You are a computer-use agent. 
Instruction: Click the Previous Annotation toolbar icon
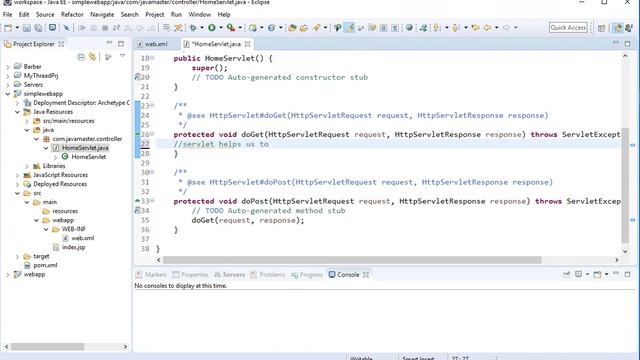pyautogui.click(x=456, y=28)
